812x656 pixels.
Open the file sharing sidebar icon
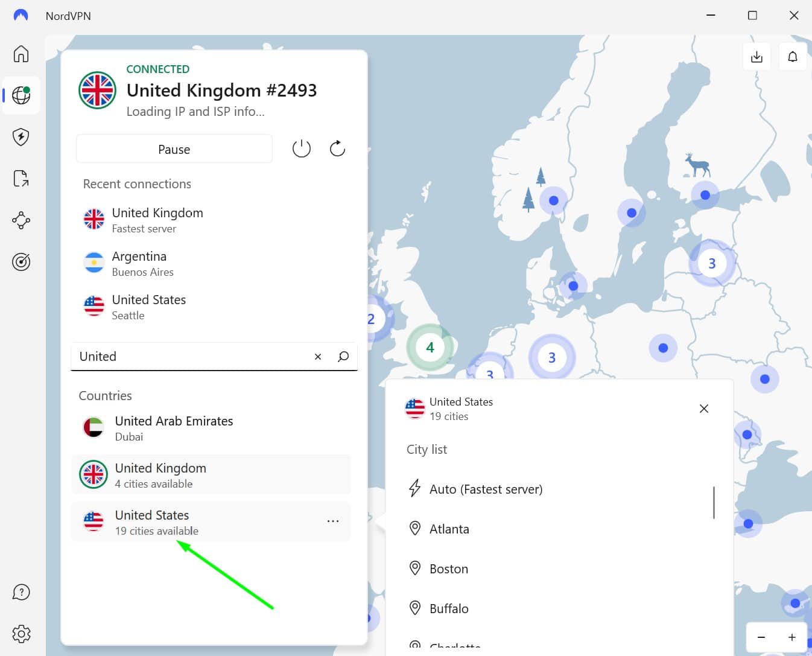(x=21, y=179)
